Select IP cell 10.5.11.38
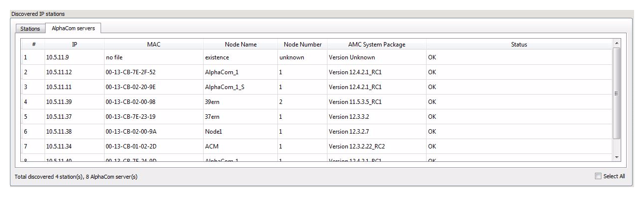This screenshot has width=644, height=197. tap(74, 132)
